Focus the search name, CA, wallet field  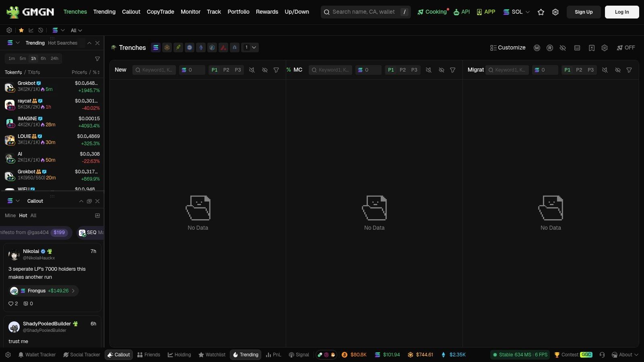(365, 12)
